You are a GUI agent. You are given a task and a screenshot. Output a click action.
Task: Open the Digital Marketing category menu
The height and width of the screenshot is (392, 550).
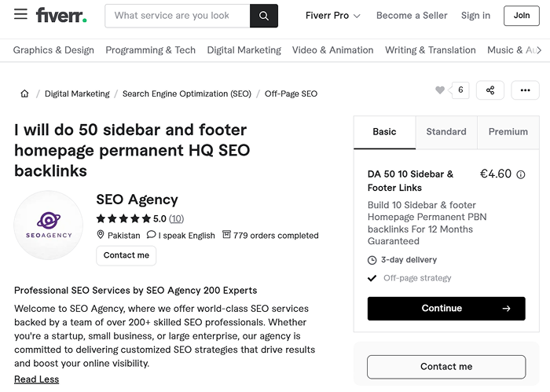[x=244, y=50]
